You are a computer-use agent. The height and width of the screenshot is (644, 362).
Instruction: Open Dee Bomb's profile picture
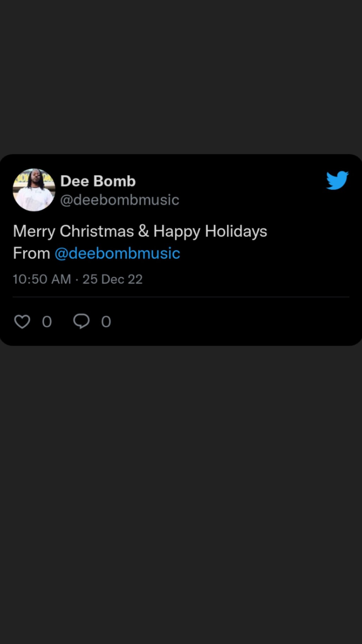(x=34, y=190)
